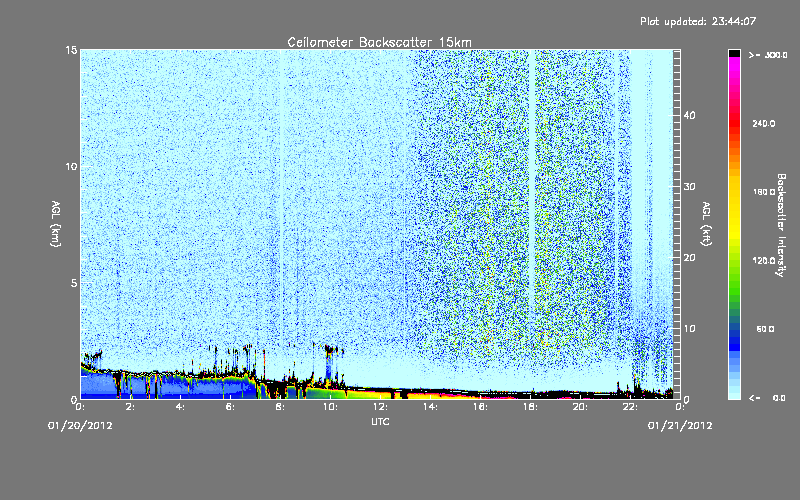The image size is (800, 500).
Task: Click the "Plot updated: 23:44:07" timestamp
Action: point(698,21)
